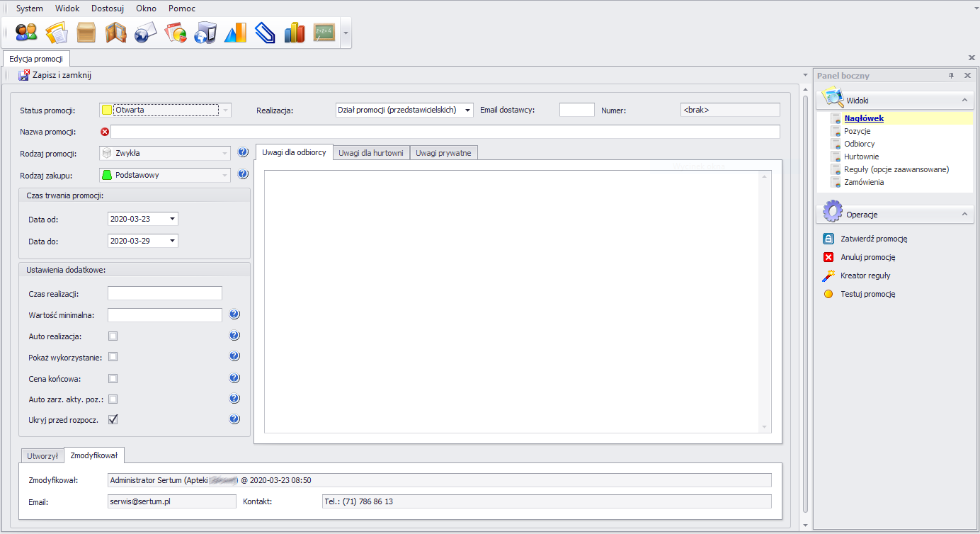Toggle the Pokaż wykorzystanie checkbox
Viewport: 980px width, 534px height.
coord(113,357)
